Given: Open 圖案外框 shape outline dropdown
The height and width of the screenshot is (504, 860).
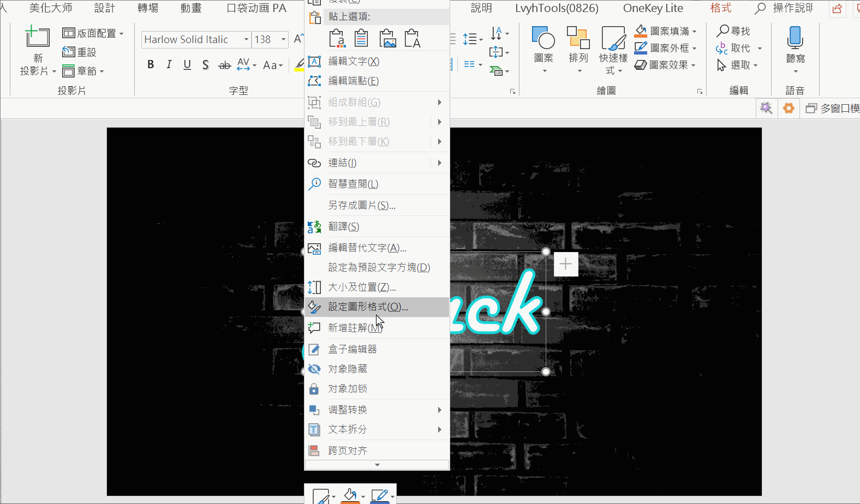Looking at the screenshot, I should [x=666, y=48].
